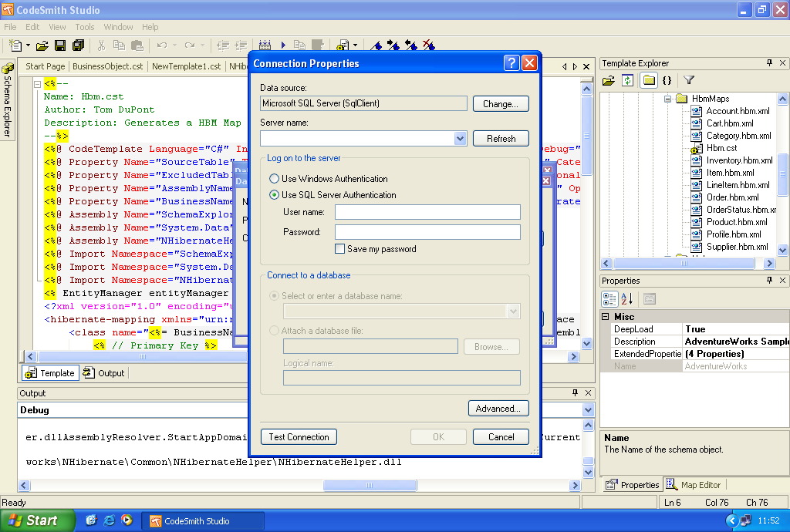
Task: Collapse the code region at first line
Action: tap(37, 84)
